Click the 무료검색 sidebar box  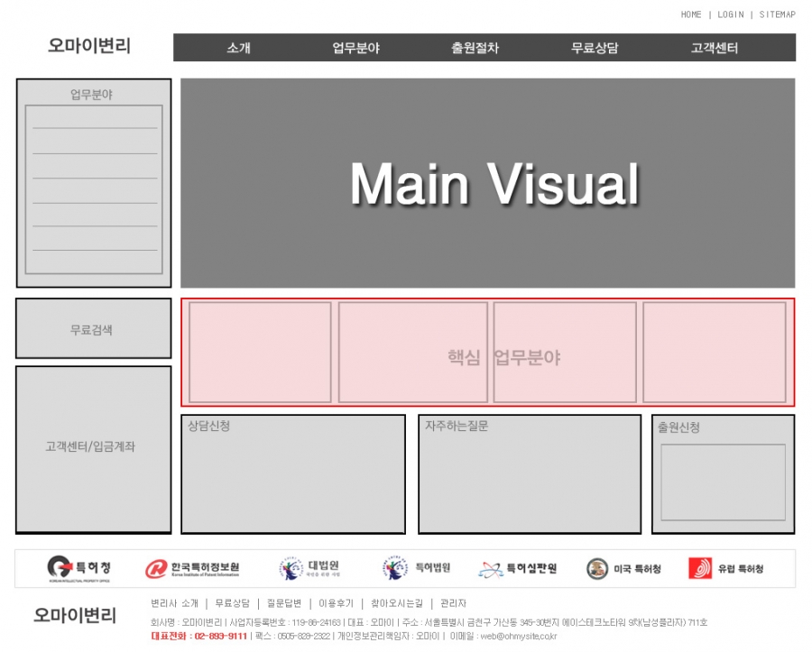coord(93,329)
